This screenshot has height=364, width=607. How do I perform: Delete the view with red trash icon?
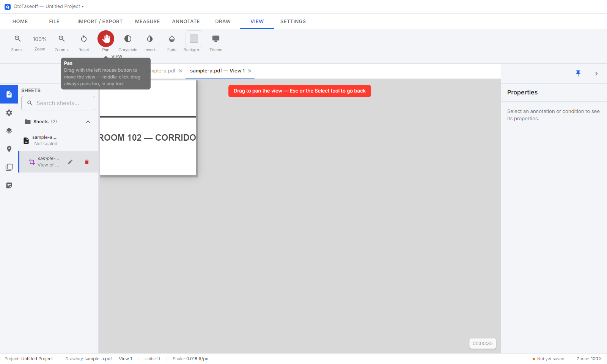87,162
